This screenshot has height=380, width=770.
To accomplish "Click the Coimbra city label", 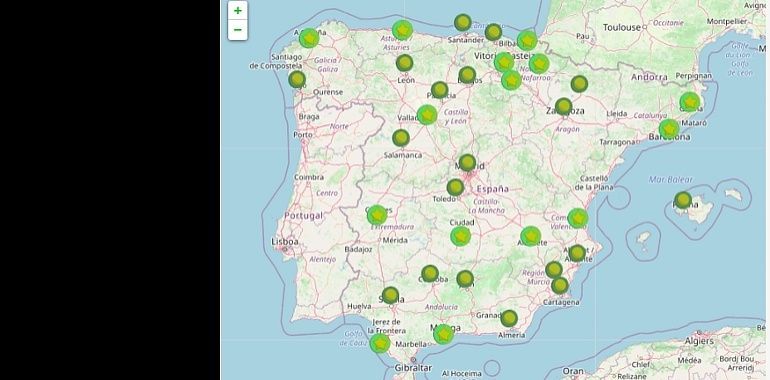I will (x=309, y=177).
